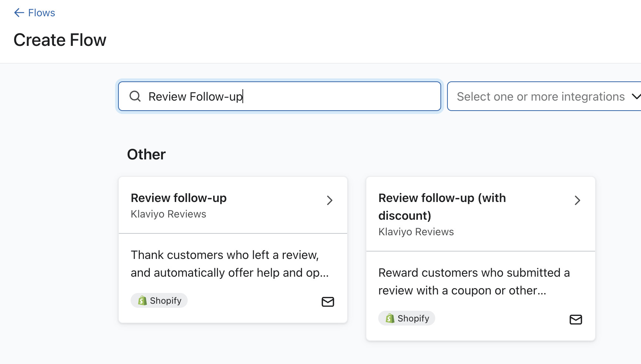641x364 pixels.
Task: Click the back arrow next to Flows
Action: (19, 13)
